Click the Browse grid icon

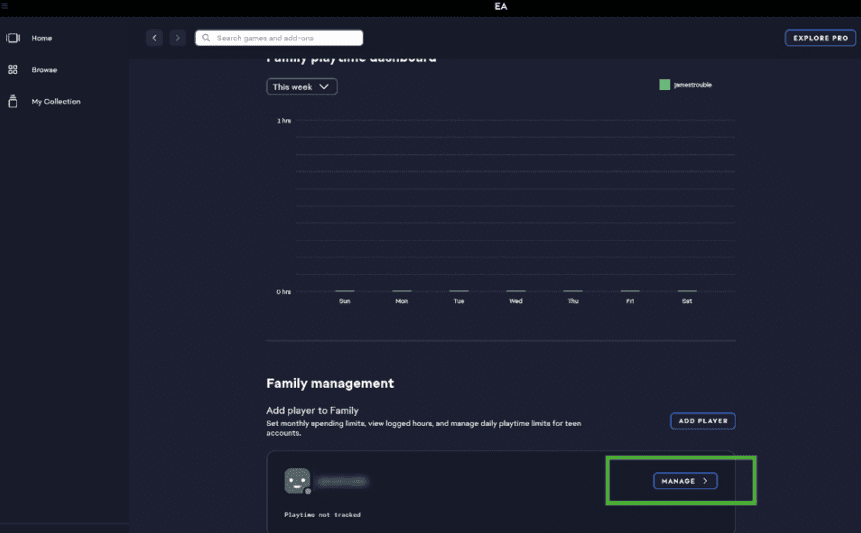click(13, 70)
